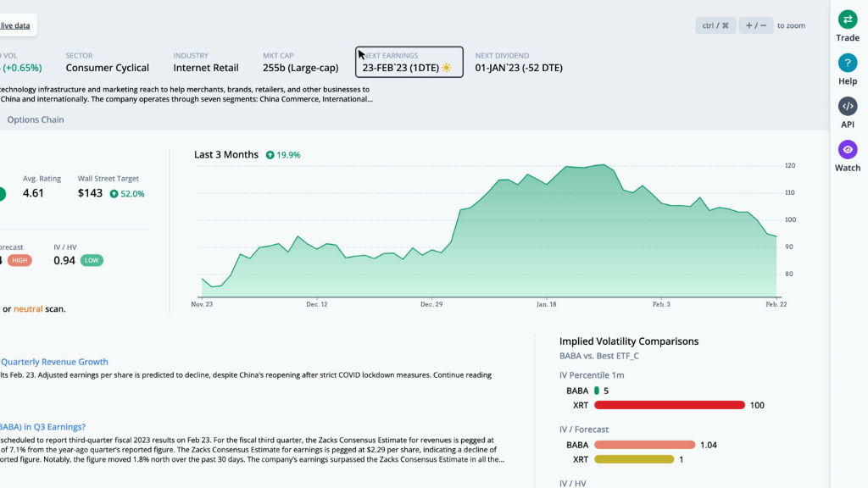Viewport: 868px width, 488px height.
Task: Click the sun icon beside earnings date
Action: tap(447, 68)
